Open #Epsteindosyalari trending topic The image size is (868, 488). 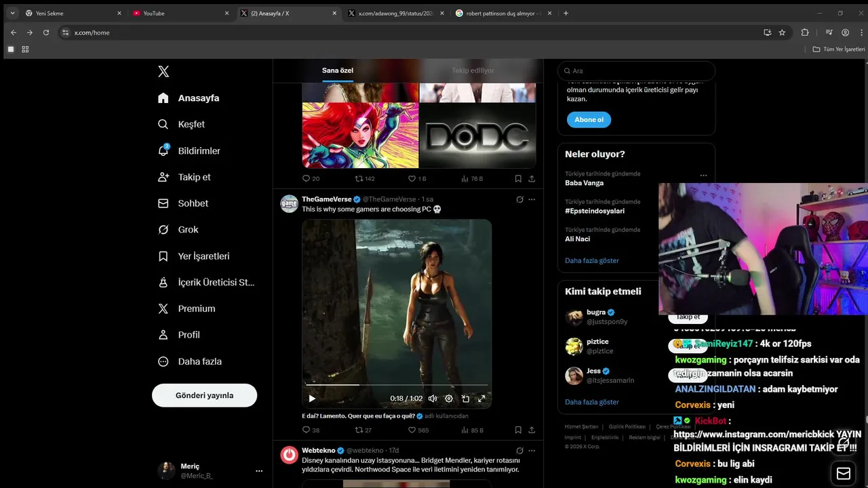tap(595, 211)
